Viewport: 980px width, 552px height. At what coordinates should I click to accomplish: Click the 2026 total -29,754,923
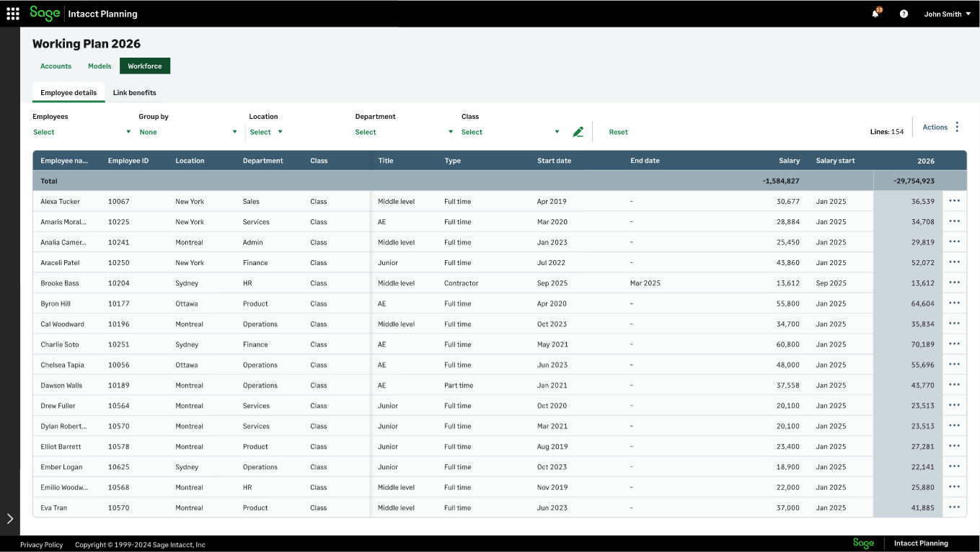pos(914,181)
